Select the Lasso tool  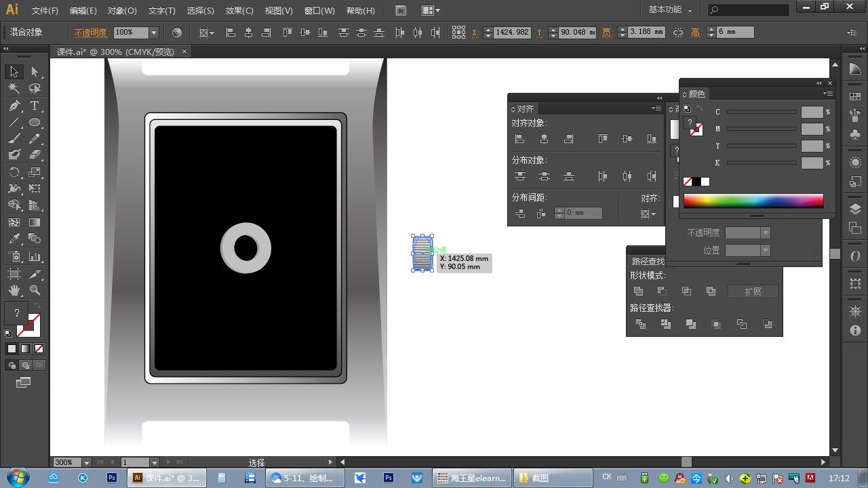35,88
